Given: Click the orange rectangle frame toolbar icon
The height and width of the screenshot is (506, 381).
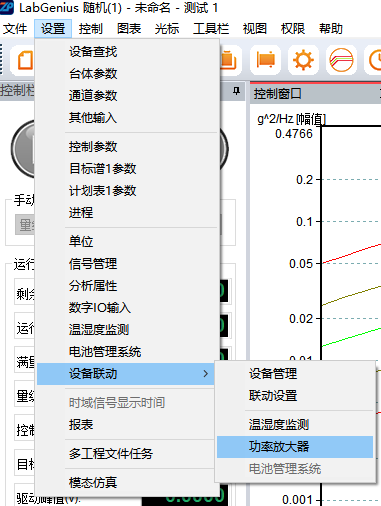Looking at the screenshot, I should 266,60.
